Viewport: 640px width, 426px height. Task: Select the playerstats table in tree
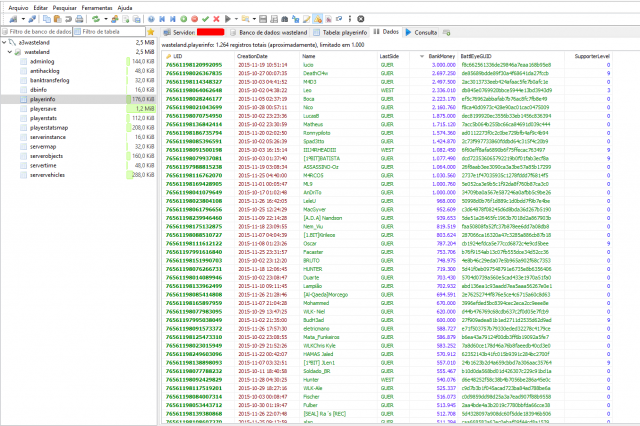43,118
